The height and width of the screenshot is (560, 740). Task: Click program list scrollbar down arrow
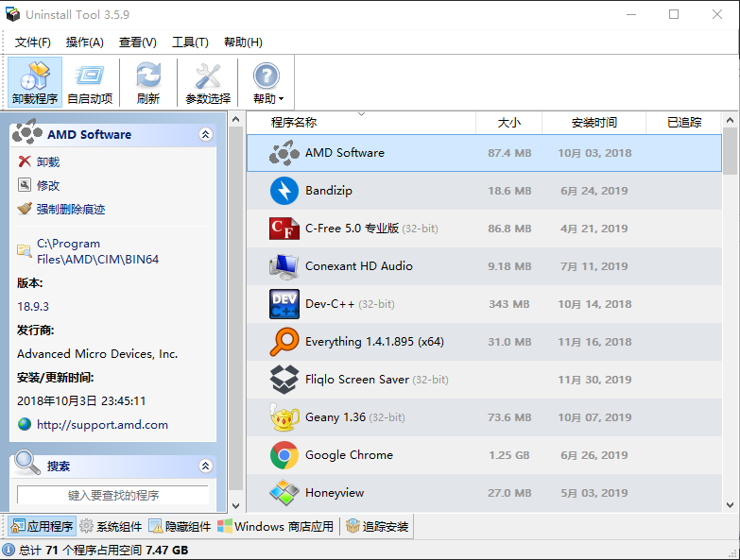pos(731,505)
